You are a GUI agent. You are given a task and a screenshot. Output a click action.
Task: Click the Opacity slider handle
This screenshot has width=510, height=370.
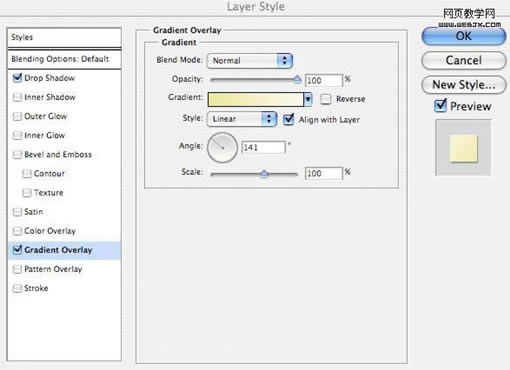297,79
